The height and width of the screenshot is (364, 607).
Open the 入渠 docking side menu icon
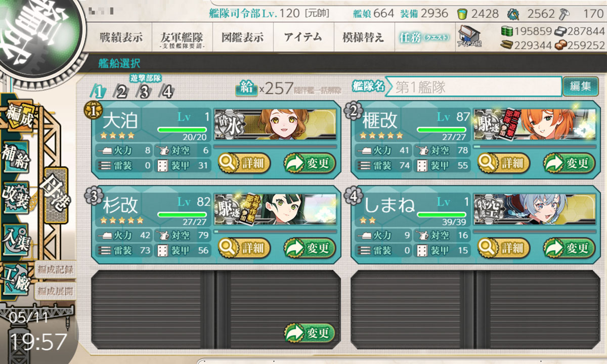pyautogui.click(x=16, y=236)
